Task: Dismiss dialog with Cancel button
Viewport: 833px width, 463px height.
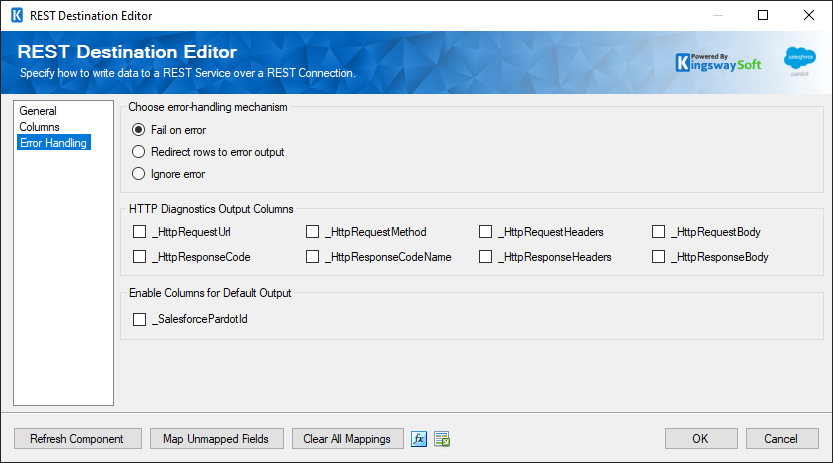Action: tap(782, 439)
